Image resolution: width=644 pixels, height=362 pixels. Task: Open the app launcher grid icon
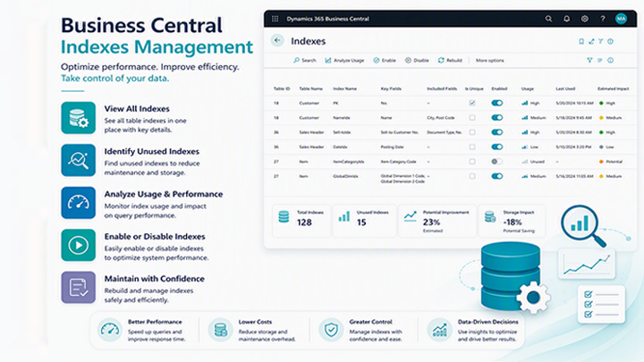pos(275,19)
